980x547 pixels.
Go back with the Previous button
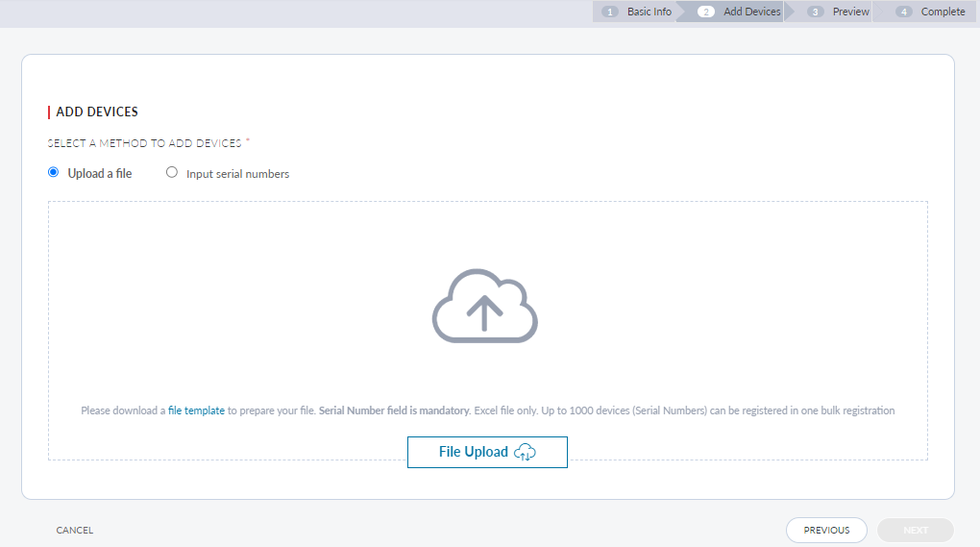(x=826, y=530)
